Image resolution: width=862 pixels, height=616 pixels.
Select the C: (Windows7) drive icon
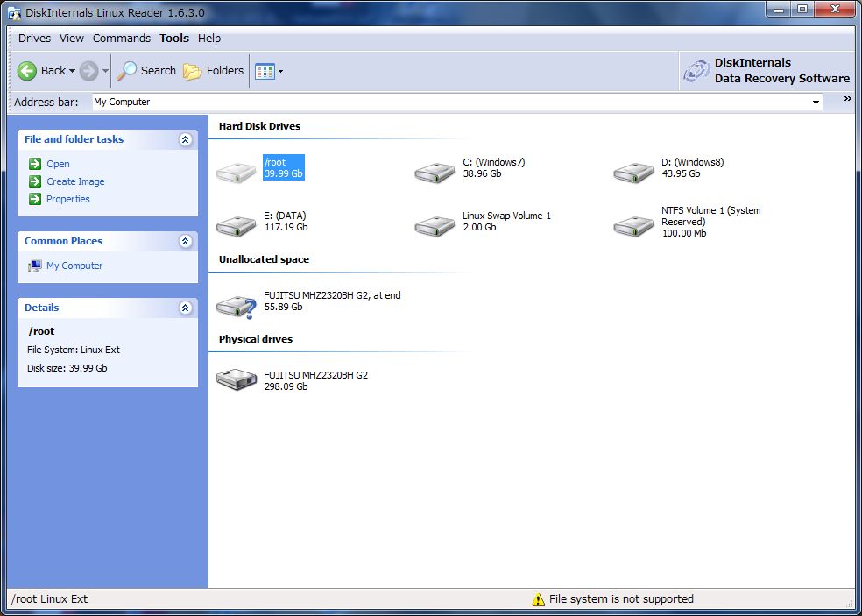(x=435, y=173)
